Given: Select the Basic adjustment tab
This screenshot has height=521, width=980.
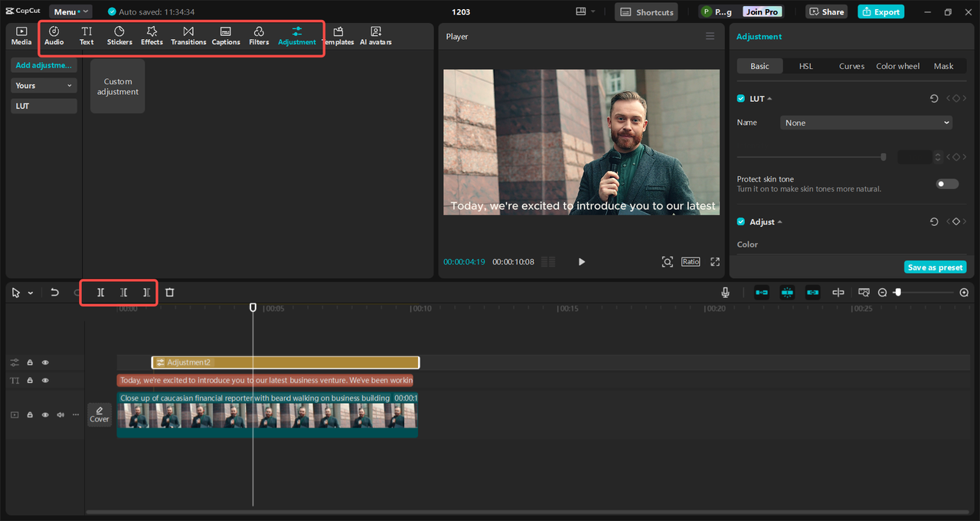Looking at the screenshot, I should tap(760, 66).
